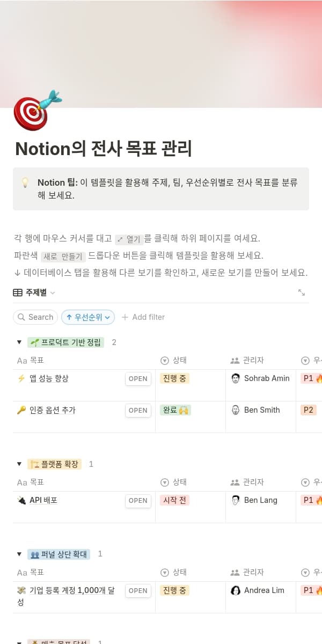Click the key icon beside 인증 옵션 추가
The image size is (322, 644).
(x=21, y=410)
